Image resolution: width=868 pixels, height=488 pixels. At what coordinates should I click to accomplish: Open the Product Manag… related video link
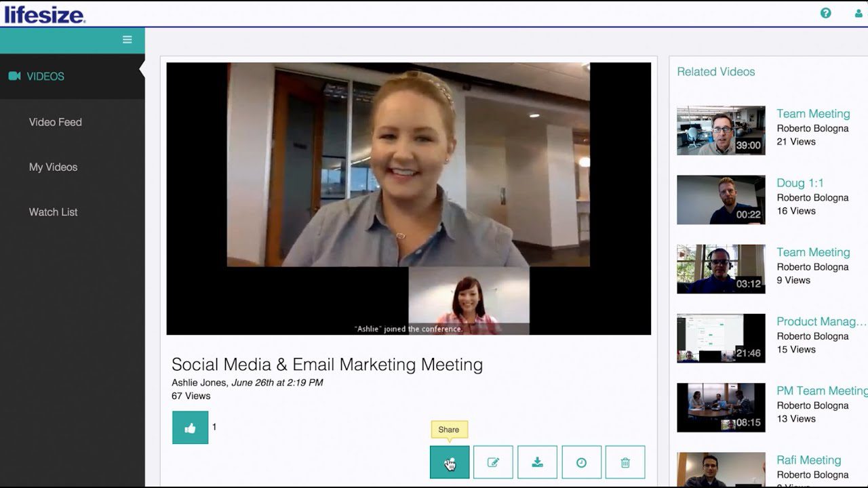(x=821, y=321)
